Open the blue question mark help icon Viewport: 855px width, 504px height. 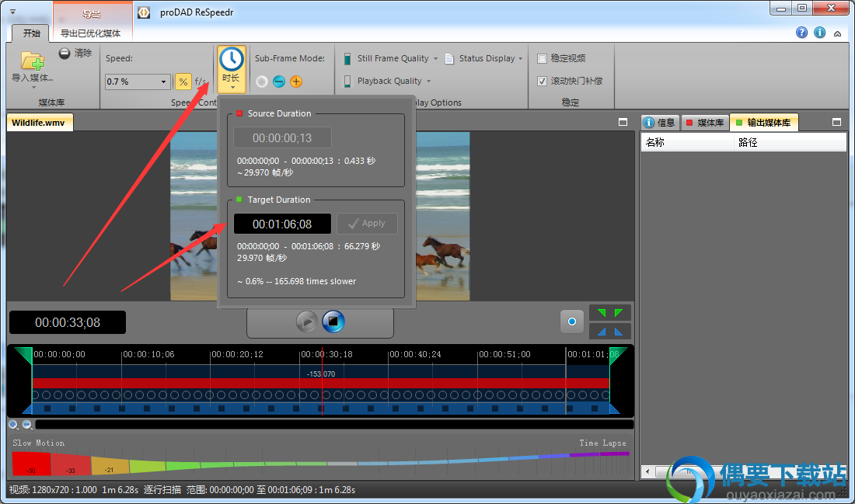pos(801,33)
